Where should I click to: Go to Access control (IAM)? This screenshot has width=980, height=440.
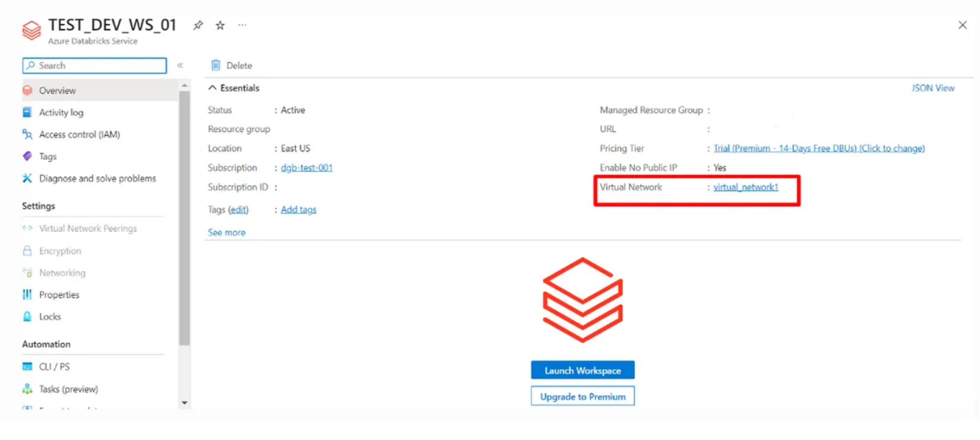click(x=79, y=134)
